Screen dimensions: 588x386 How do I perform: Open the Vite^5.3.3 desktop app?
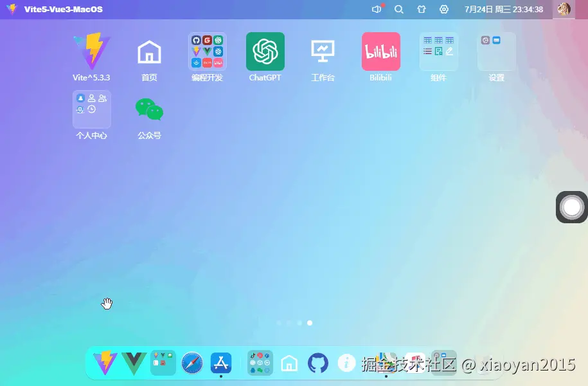click(91, 51)
